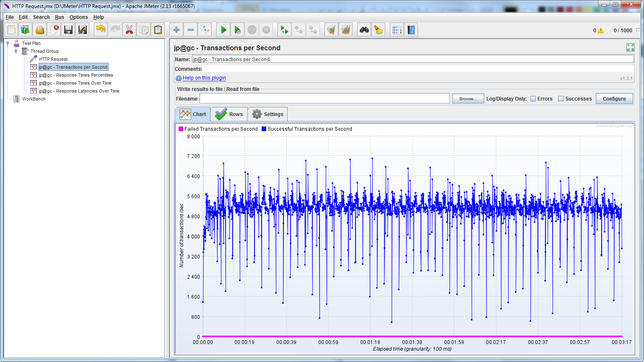The image size is (644, 362).
Task: Switch to the Rows tab
Action: click(229, 114)
